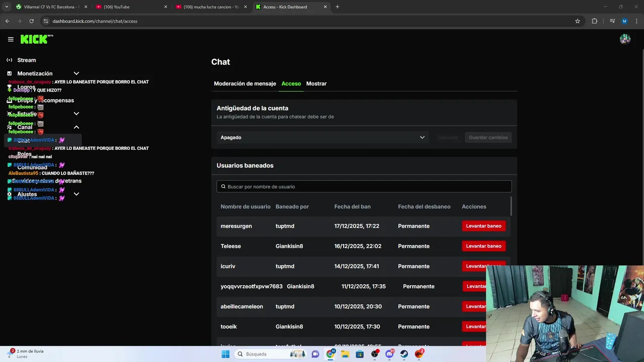
Task: Open the Chrome three-dot menu
Action: tap(636, 21)
